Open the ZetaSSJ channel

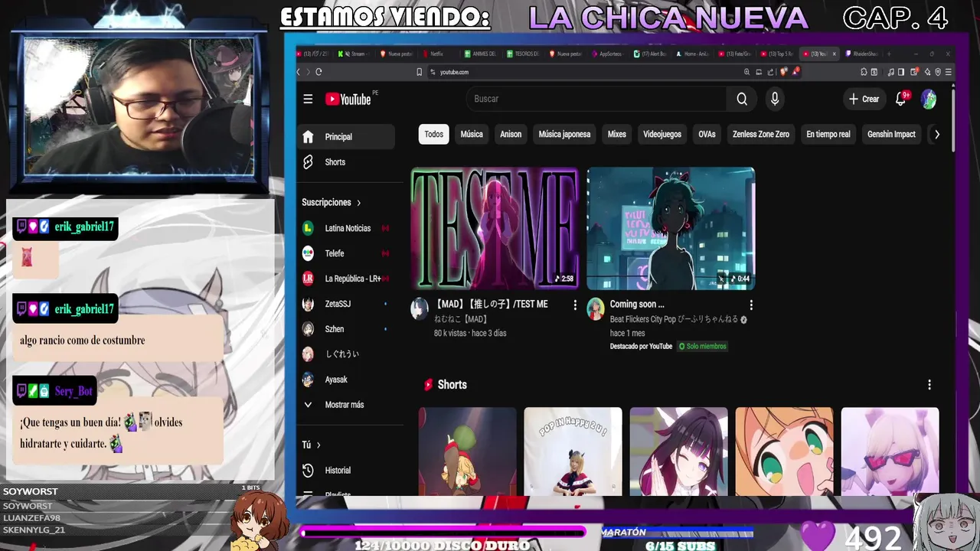pos(346,304)
